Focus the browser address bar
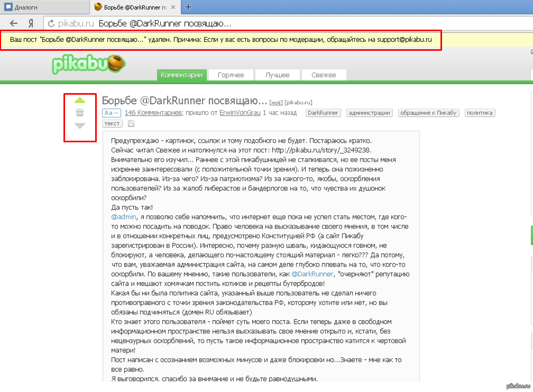 [x=288, y=23]
